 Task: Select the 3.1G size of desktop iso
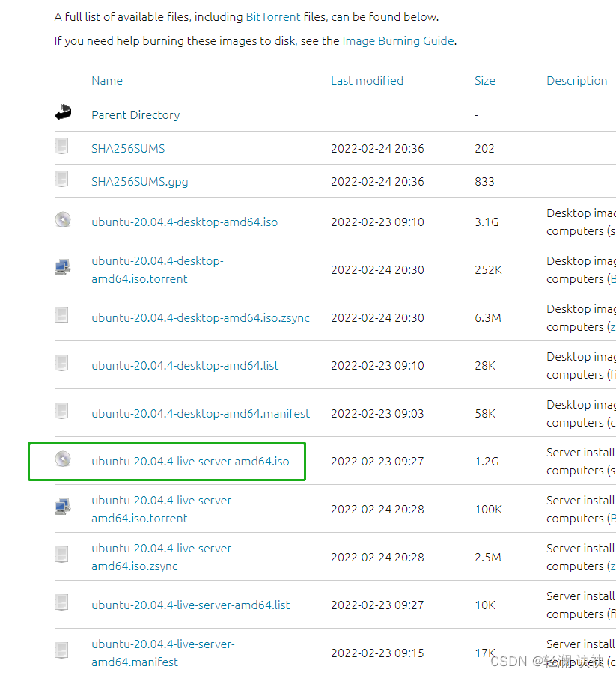tap(487, 222)
